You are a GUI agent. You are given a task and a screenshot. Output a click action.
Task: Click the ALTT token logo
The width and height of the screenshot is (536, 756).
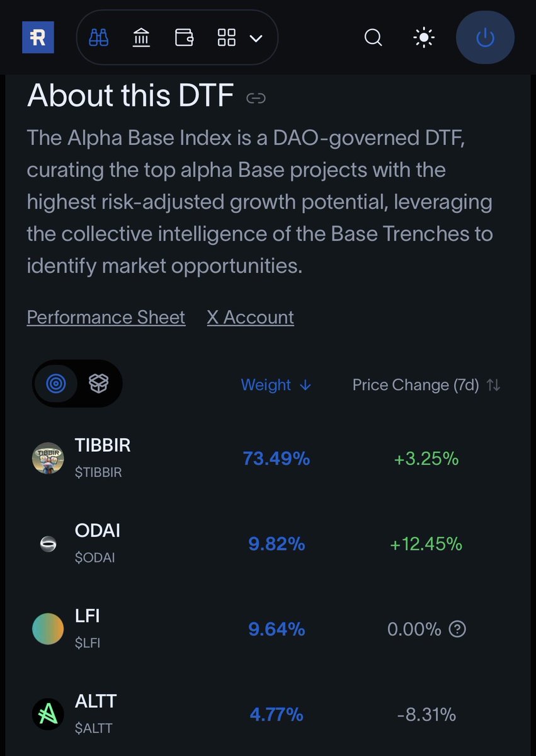click(48, 714)
